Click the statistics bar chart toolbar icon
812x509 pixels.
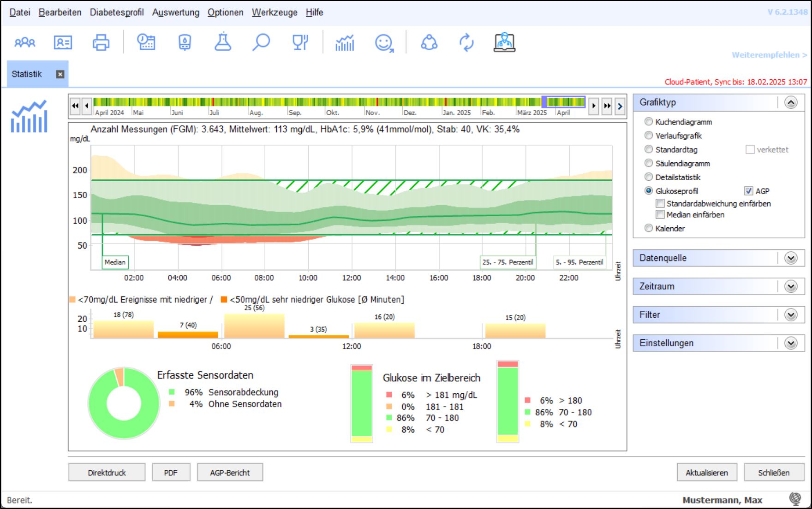(345, 43)
